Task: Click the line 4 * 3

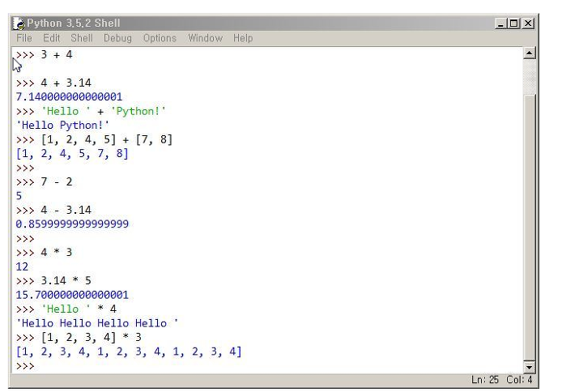Action: click(44, 252)
